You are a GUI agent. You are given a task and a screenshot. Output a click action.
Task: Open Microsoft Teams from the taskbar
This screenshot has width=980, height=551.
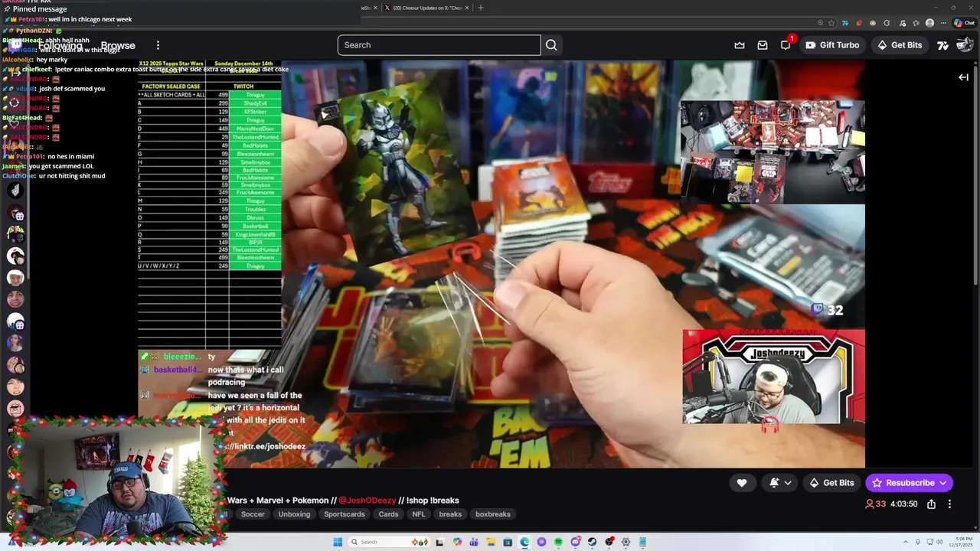point(474,542)
